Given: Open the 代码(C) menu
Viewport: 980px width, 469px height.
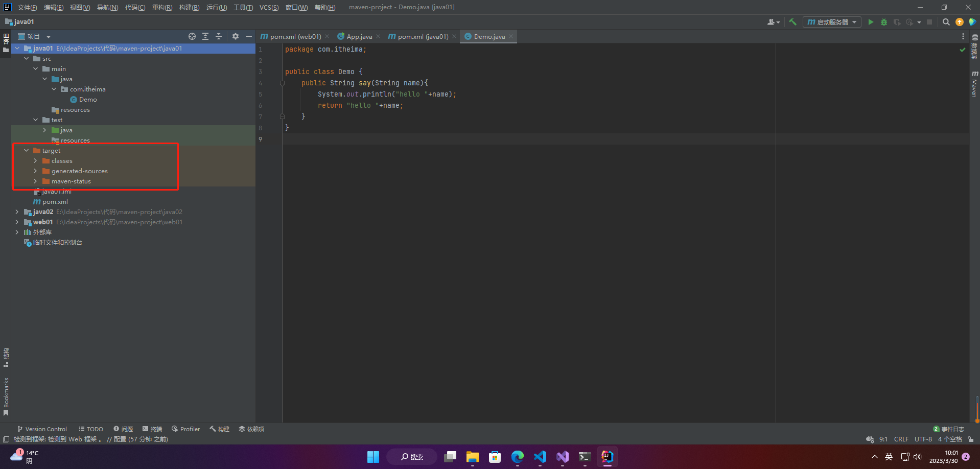Looking at the screenshot, I should coord(135,7).
